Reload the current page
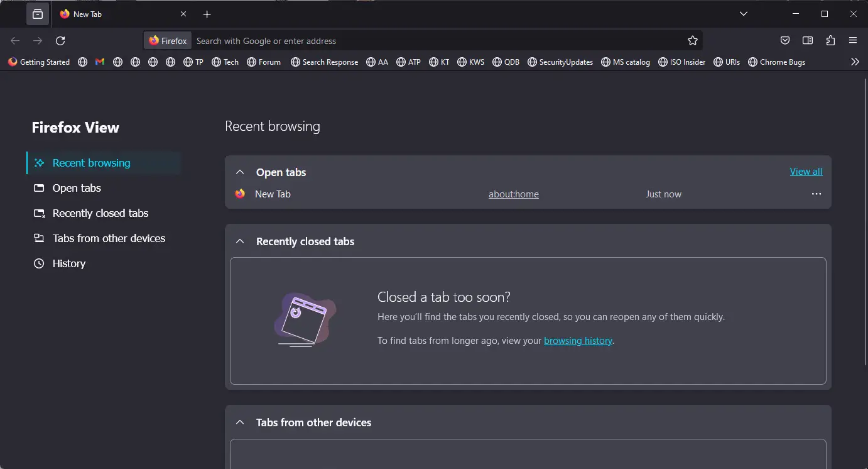This screenshot has width=868, height=469. 60,41
